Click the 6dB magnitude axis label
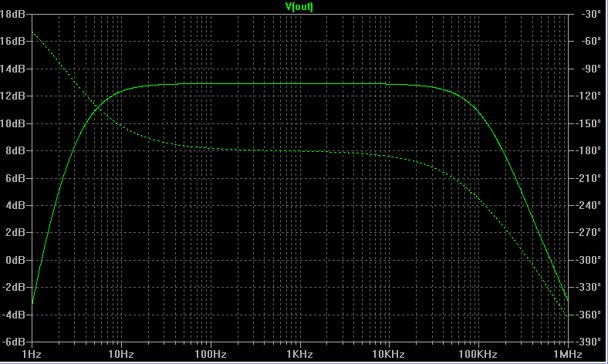 (15, 178)
